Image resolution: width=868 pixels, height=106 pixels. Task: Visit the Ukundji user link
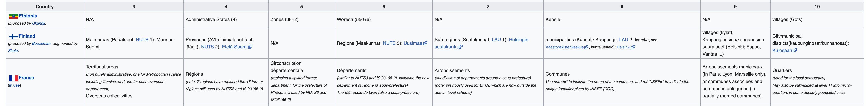click(x=38, y=23)
